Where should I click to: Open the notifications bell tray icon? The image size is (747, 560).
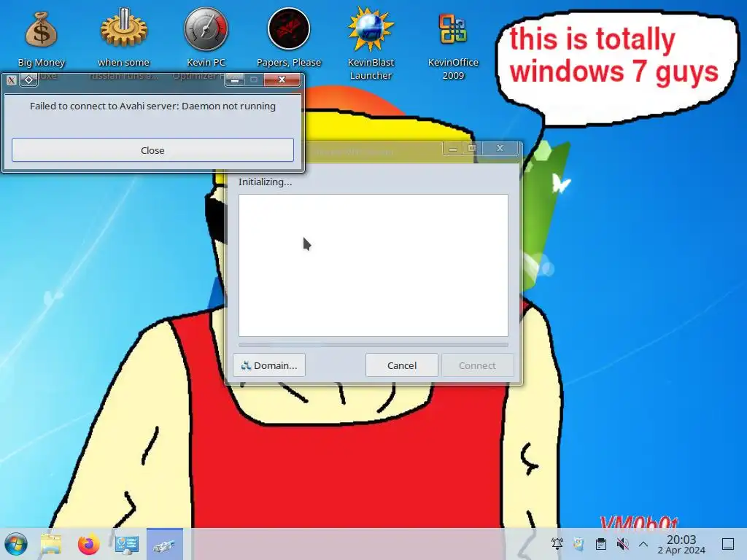pyautogui.click(x=557, y=544)
